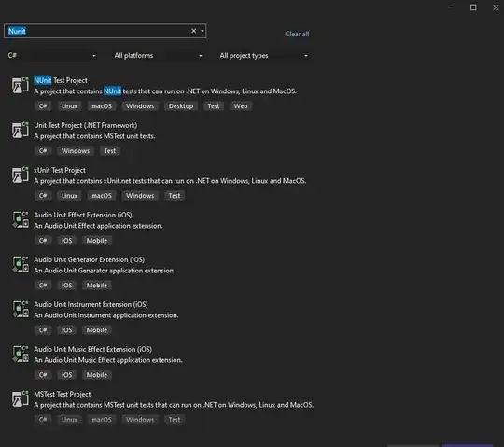The height and width of the screenshot is (447, 504).
Task: Click the Clear all link
Action: [297, 34]
